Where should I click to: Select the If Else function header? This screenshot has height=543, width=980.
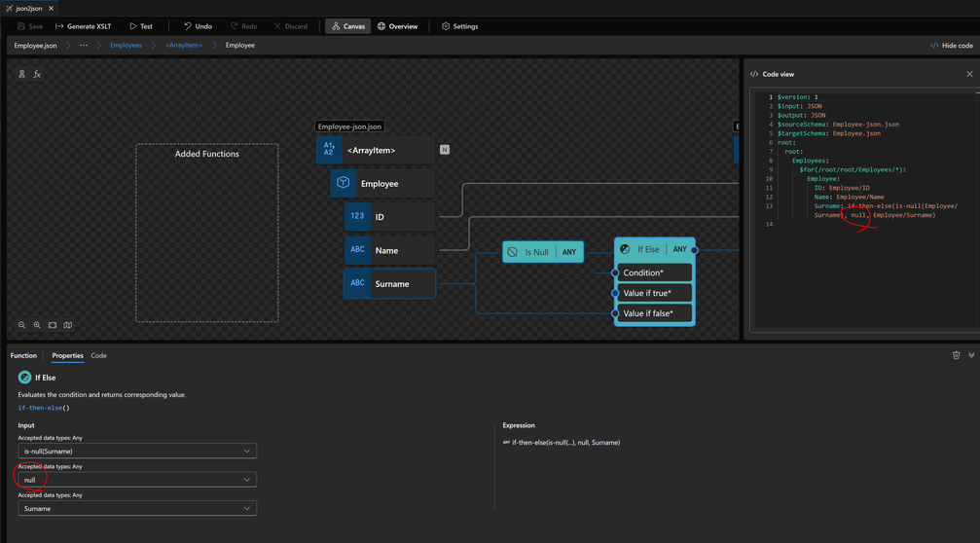point(654,249)
